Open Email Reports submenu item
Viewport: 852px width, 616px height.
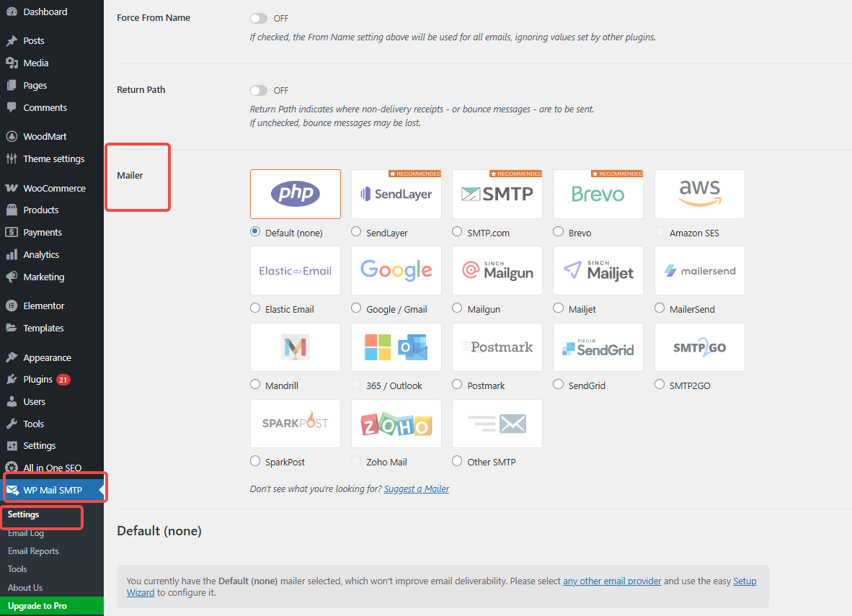33,551
